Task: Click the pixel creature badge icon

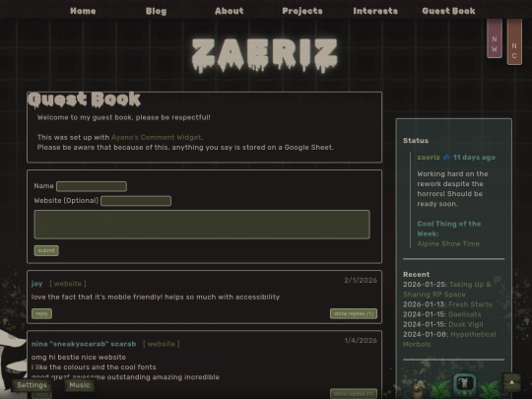Action: (x=465, y=384)
